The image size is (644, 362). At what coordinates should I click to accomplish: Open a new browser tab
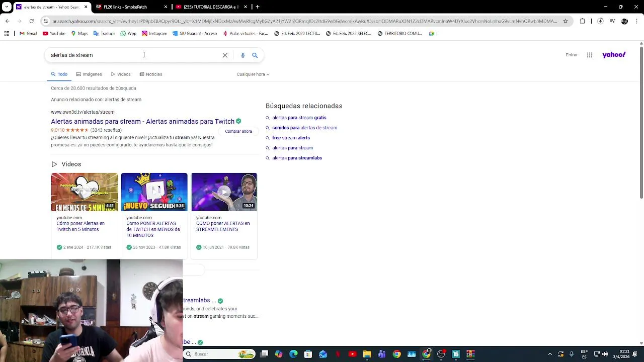pyautogui.click(x=258, y=7)
